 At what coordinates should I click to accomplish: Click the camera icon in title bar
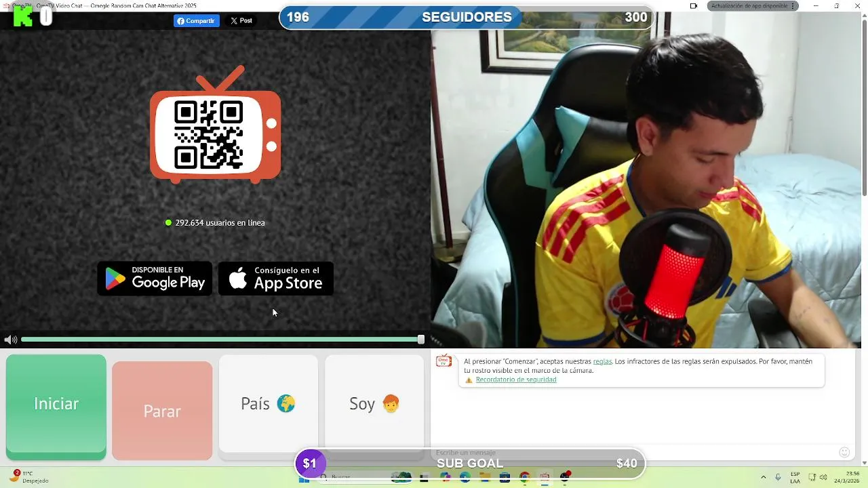pyautogui.click(x=694, y=5)
